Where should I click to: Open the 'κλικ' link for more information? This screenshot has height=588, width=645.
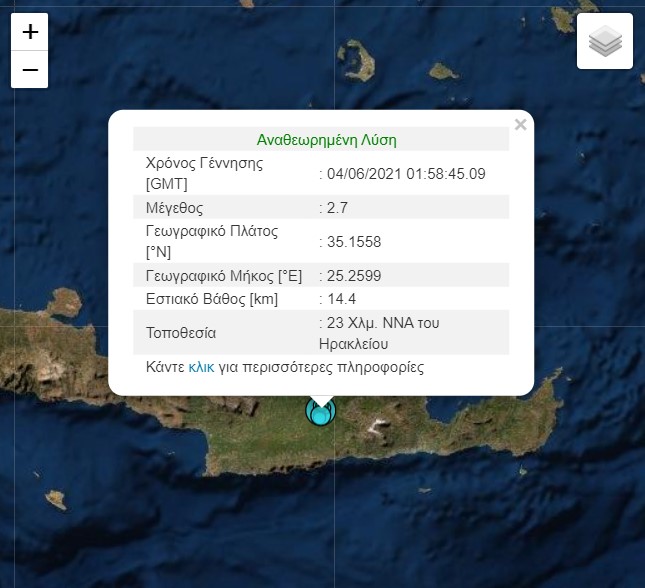(x=201, y=367)
